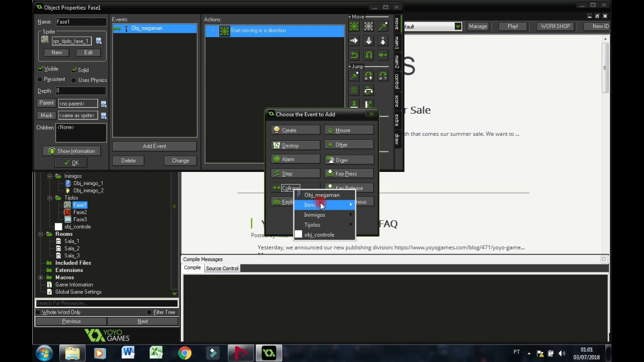Click the Search For Resources field

point(107,303)
